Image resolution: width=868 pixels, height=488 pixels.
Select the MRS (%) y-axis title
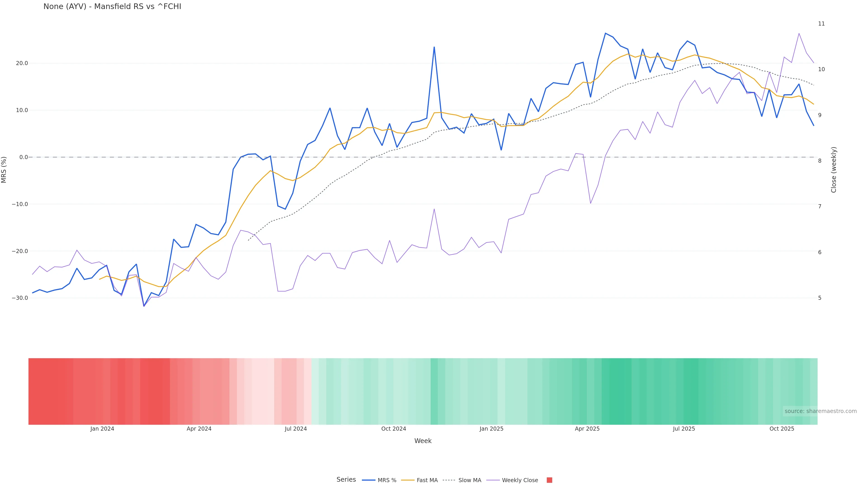[x=4, y=170]
